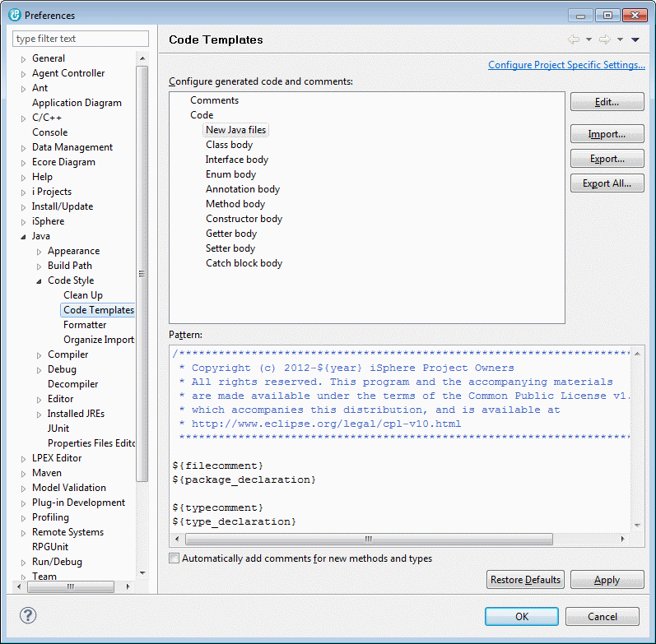This screenshot has width=656, height=644.
Task: Select the JUnit preference page
Action: click(x=58, y=429)
